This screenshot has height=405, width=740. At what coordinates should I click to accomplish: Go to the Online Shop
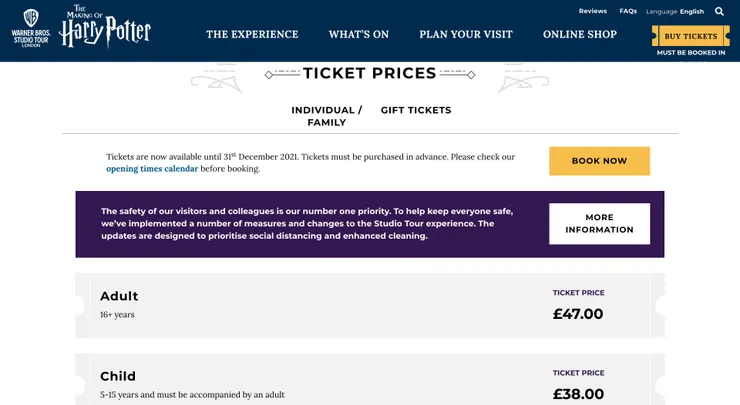click(x=580, y=34)
